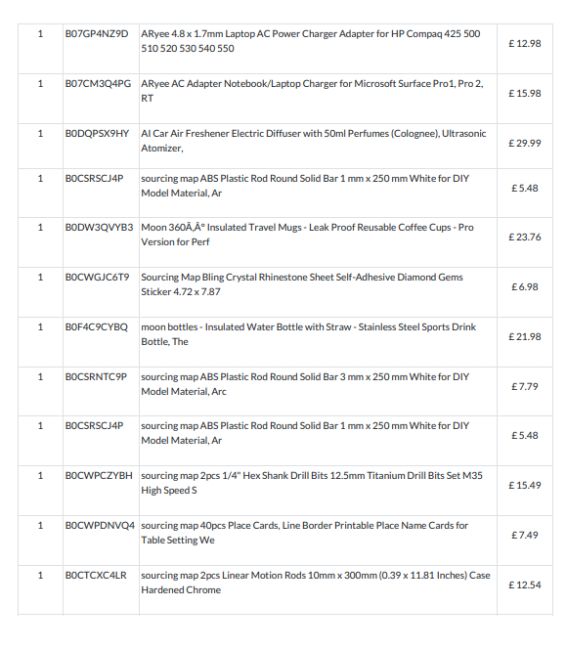Select code B0CWPDNVQ4

[100, 525]
